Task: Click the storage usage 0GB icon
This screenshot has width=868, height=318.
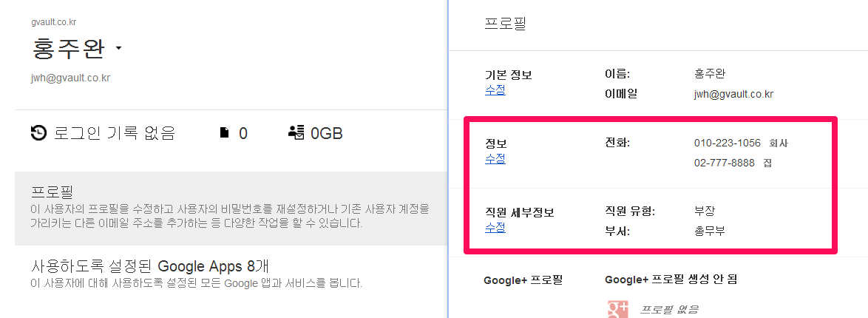Action: tap(296, 132)
